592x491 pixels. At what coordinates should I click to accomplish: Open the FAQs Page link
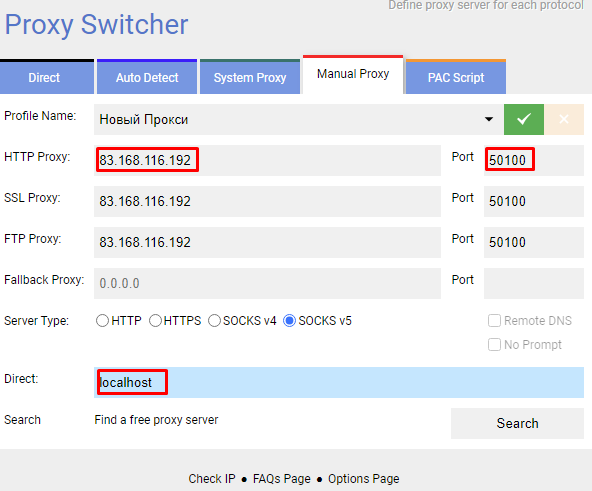[x=282, y=479]
